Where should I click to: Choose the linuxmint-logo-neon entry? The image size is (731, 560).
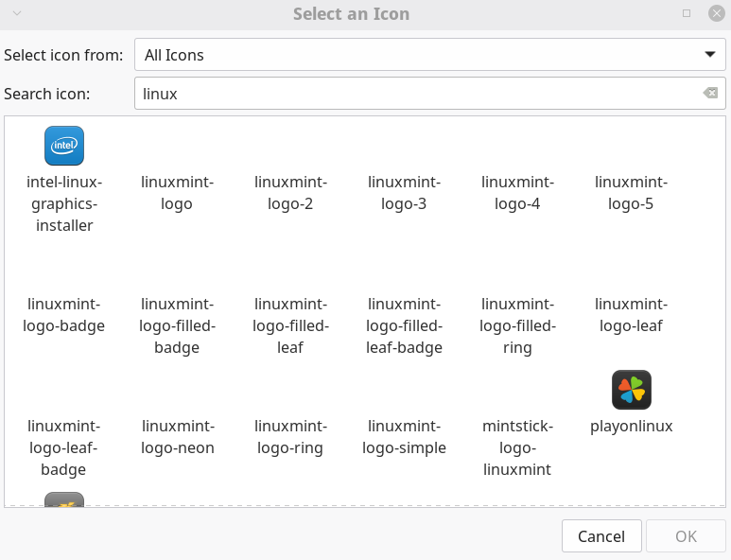point(178,437)
